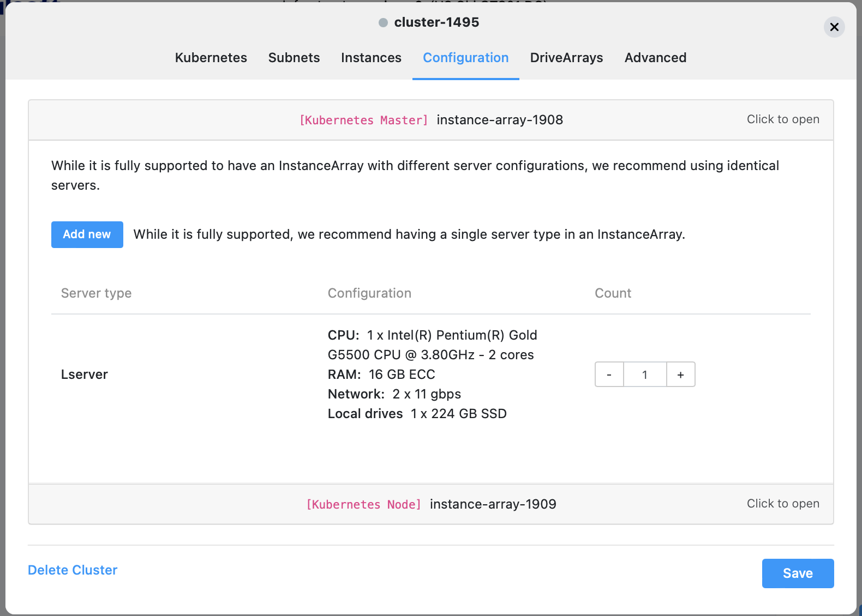The height and width of the screenshot is (616, 862).
Task: Close the cluster-1495 dialog
Action: point(834,27)
